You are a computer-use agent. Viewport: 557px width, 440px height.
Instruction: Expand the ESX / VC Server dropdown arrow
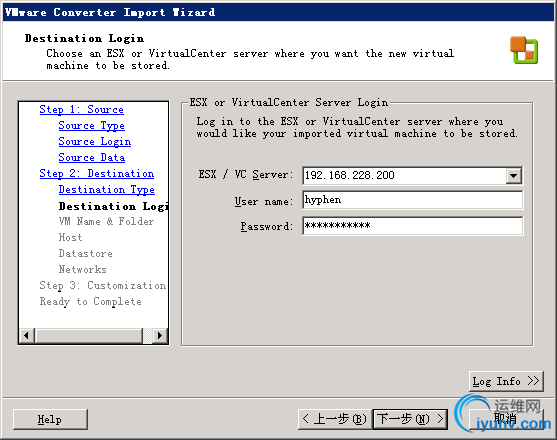[513, 175]
